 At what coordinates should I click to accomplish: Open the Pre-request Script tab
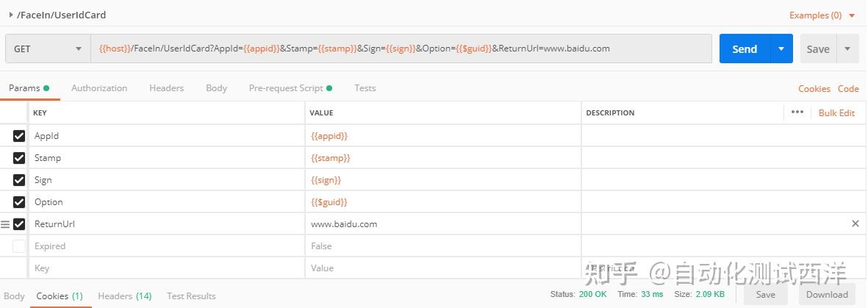286,88
